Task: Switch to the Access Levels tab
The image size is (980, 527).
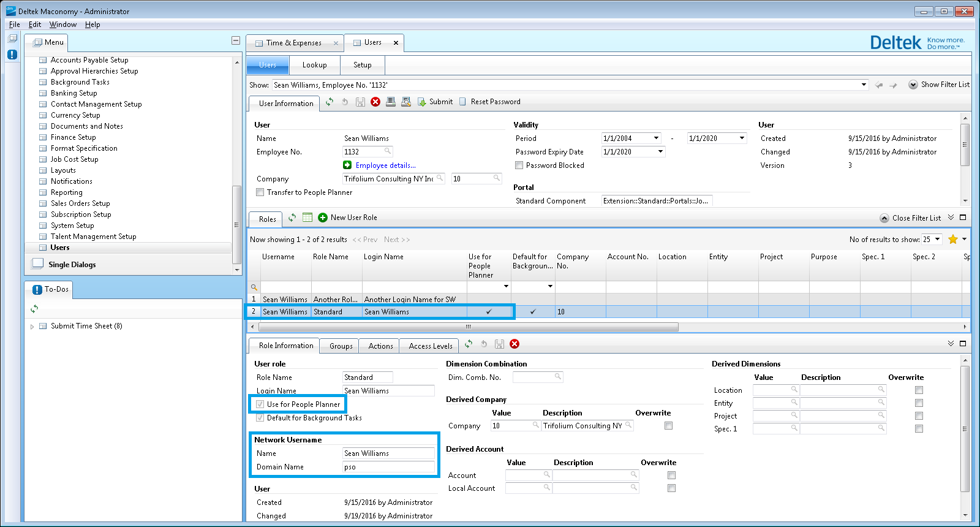Action: (430, 346)
